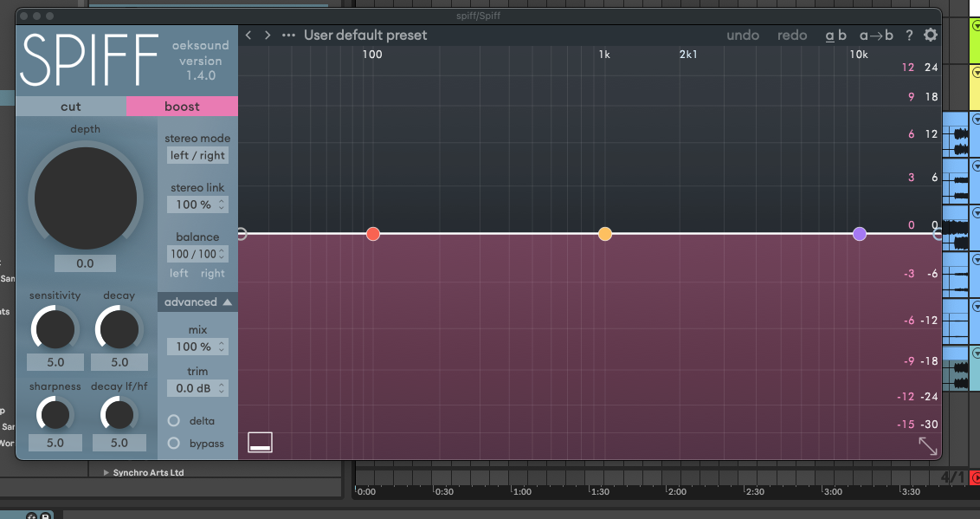Switch Spiff to cut mode

pyautogui.click(x=71, y=107)
